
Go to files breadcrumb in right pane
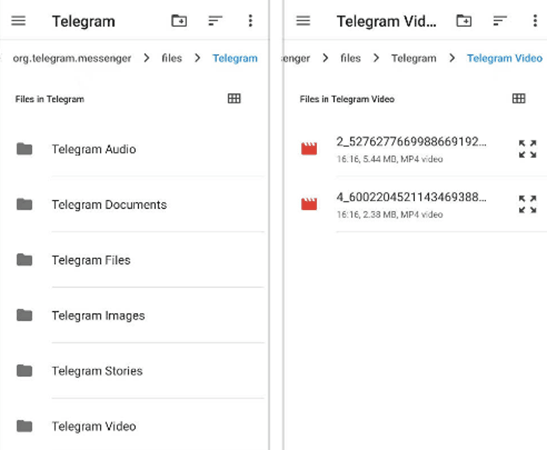tap(351, 58)
